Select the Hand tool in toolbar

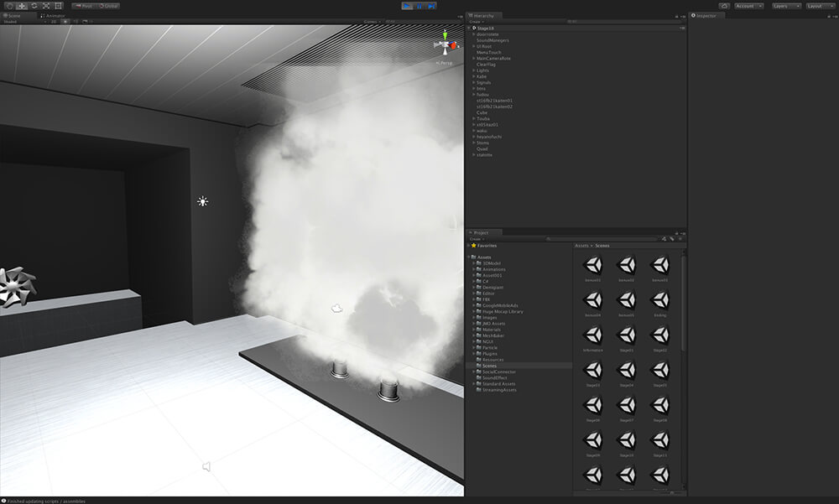click(x=9, y=6)
